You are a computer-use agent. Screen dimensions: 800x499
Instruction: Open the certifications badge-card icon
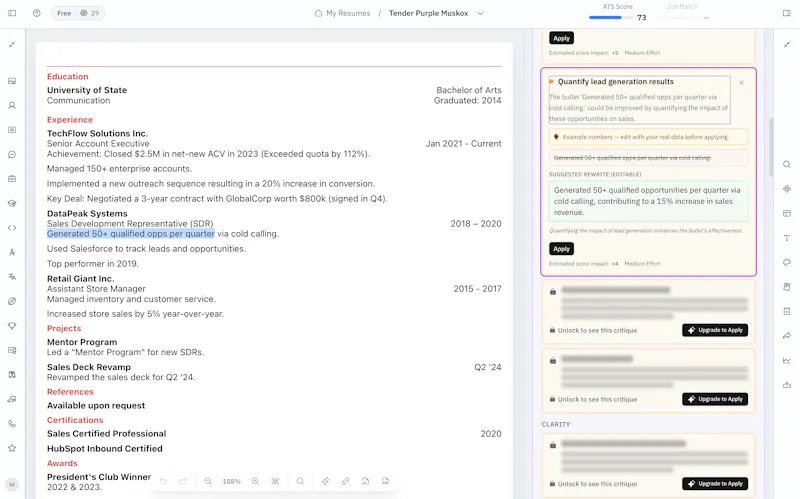[12, 350]
